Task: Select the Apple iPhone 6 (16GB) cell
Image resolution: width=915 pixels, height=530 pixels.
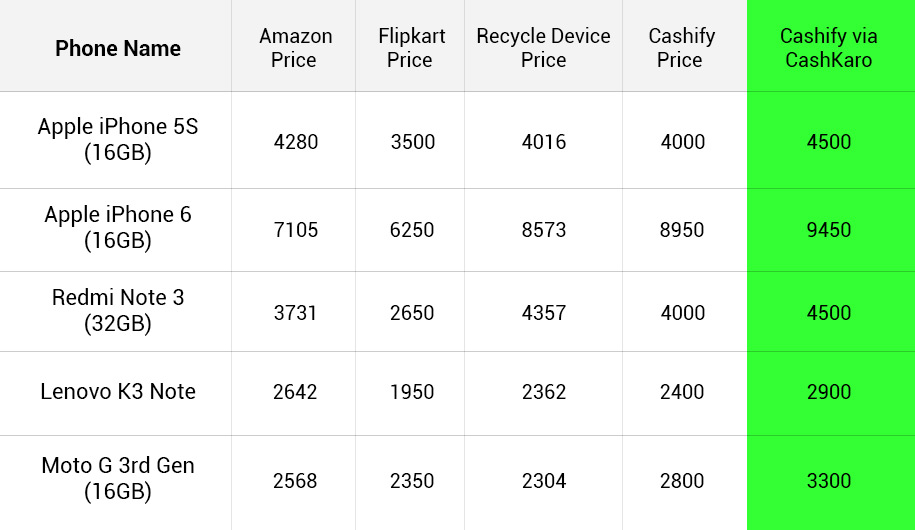Action: 118,228
